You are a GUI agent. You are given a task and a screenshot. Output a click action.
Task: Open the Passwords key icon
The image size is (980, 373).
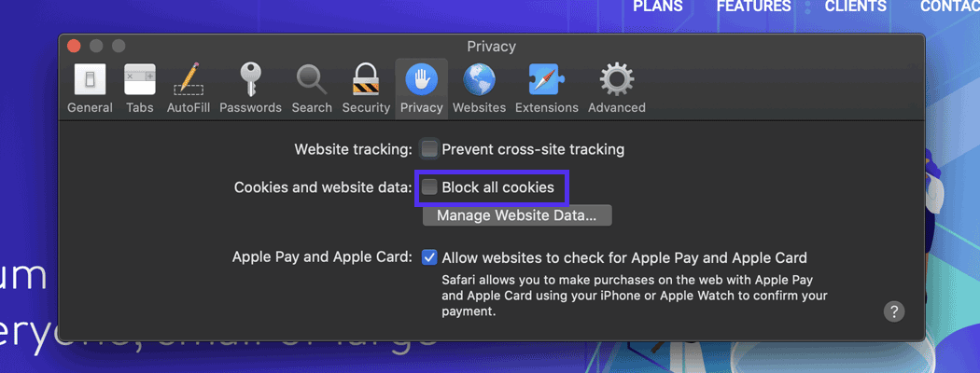click(250, 88)
